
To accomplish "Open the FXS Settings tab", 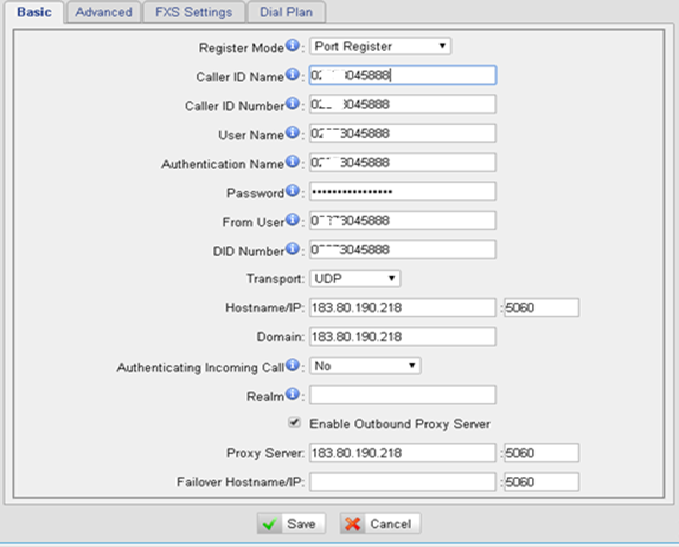I will click(187, 12).
